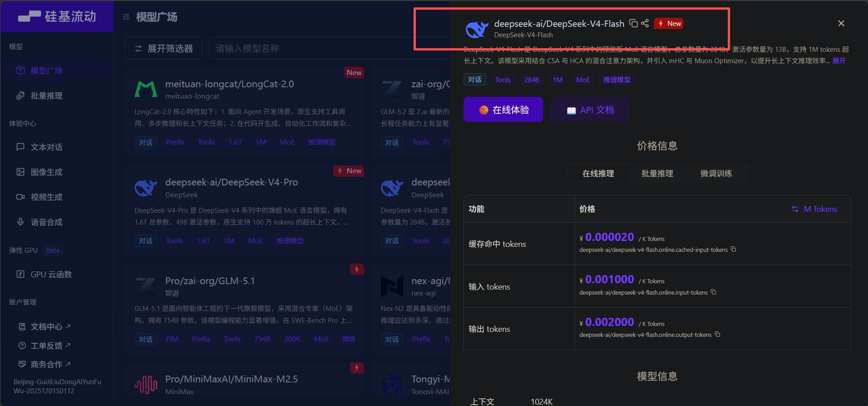
Task: Click the Beta badge next to 弹性 GPU
Action: pos(53,251)
